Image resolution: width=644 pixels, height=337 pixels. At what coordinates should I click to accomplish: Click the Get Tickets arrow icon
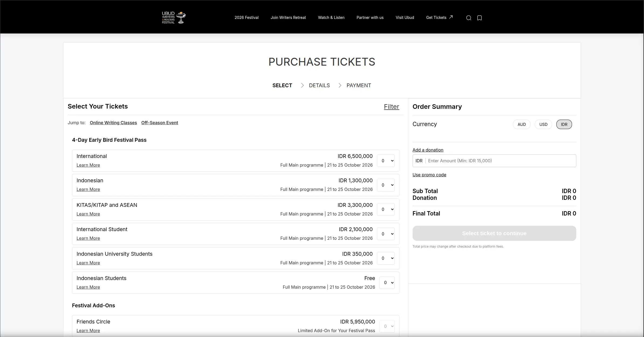[451, 17]
